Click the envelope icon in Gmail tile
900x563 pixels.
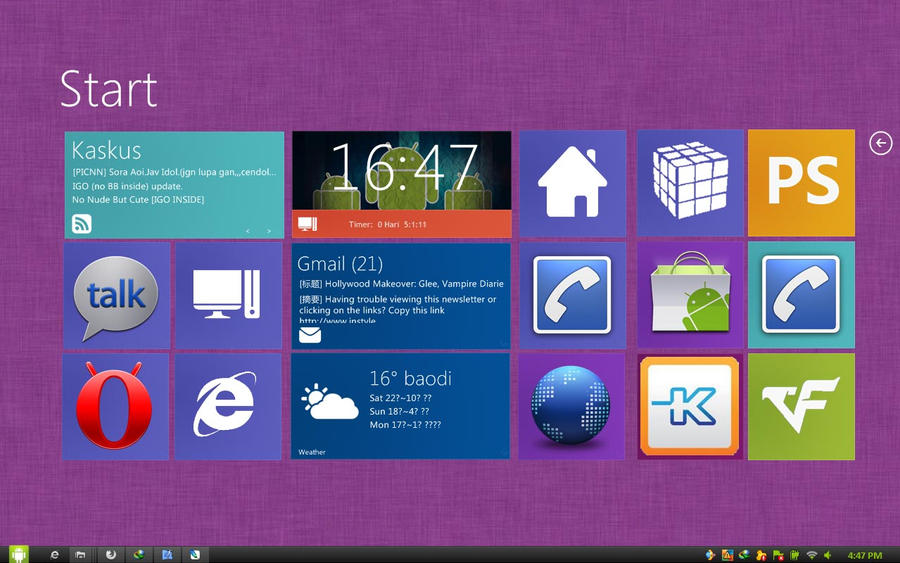tap(310, 335)
